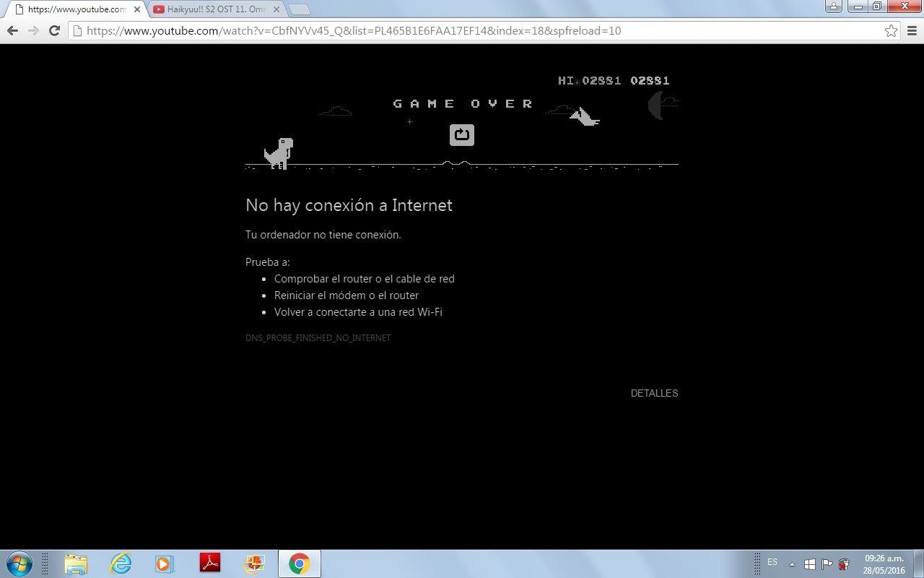The width and height of the screenshot is (924, 578).
Task: Click the HI score 02881 display
Action: 589,81
